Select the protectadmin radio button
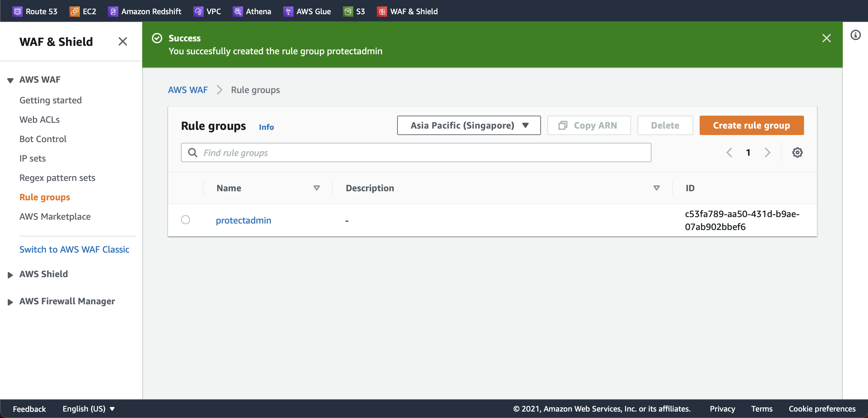Viewport: 868px width, 418px height. [185, 220]
